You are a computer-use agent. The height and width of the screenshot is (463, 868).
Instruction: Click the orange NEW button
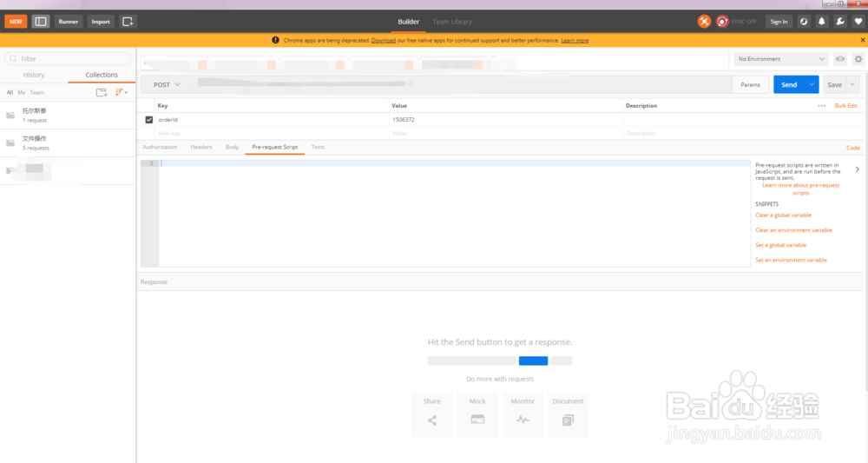pyautogui.click(x=16, y=22)
